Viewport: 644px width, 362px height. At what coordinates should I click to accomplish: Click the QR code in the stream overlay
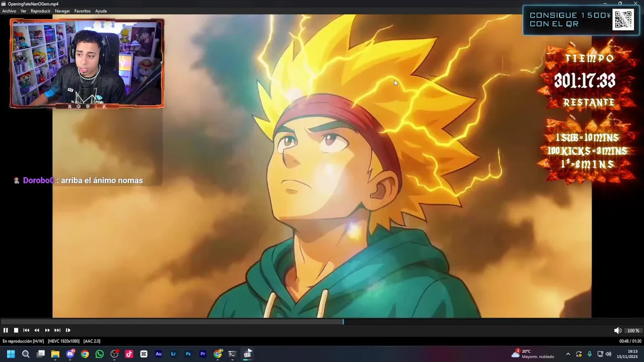[x=623, y=20]
